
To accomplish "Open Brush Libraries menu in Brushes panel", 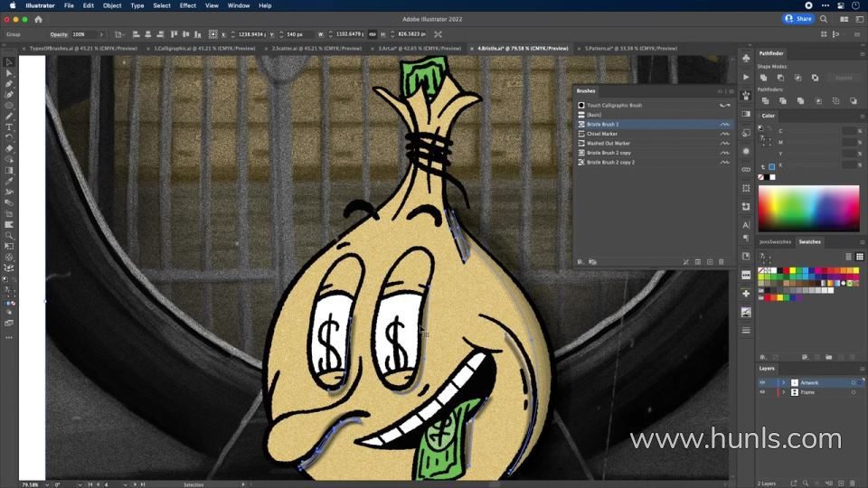I will click(580, 262).
